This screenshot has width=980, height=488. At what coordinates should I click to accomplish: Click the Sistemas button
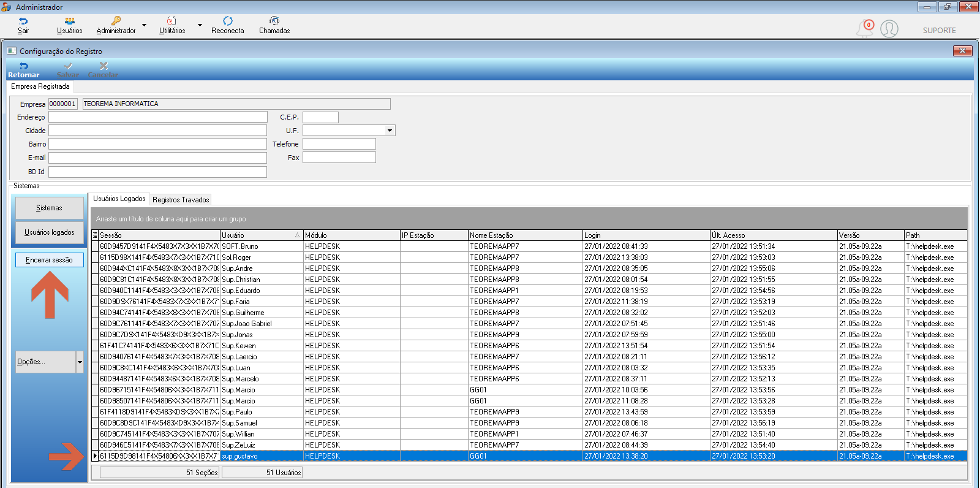click(50, 208)
